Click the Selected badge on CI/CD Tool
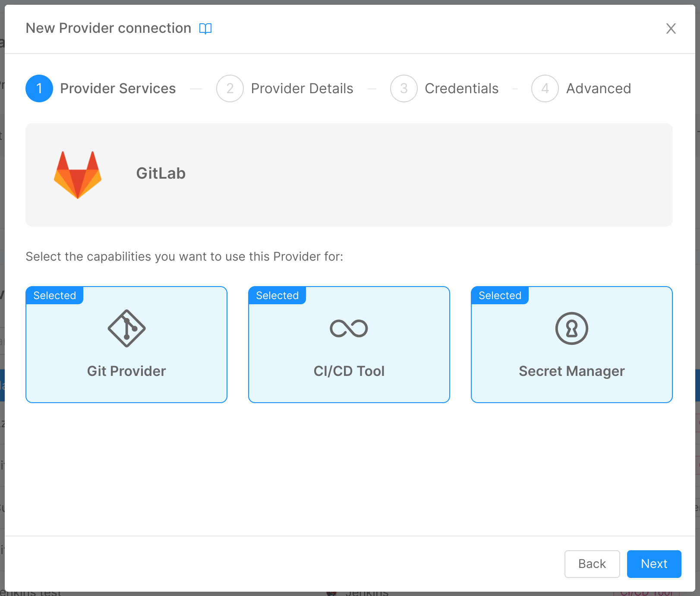The width and height of the screenshot is (700, 596). click(x=277, y=295)
